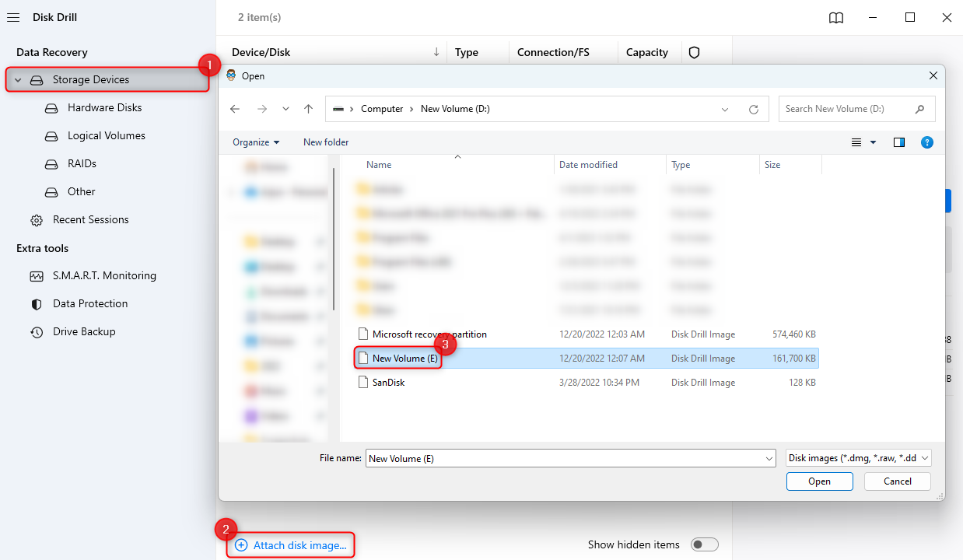Select the New Volume (E) file
Image resolution: width=963 pixels, height=560 pixels.
point(587,359)
